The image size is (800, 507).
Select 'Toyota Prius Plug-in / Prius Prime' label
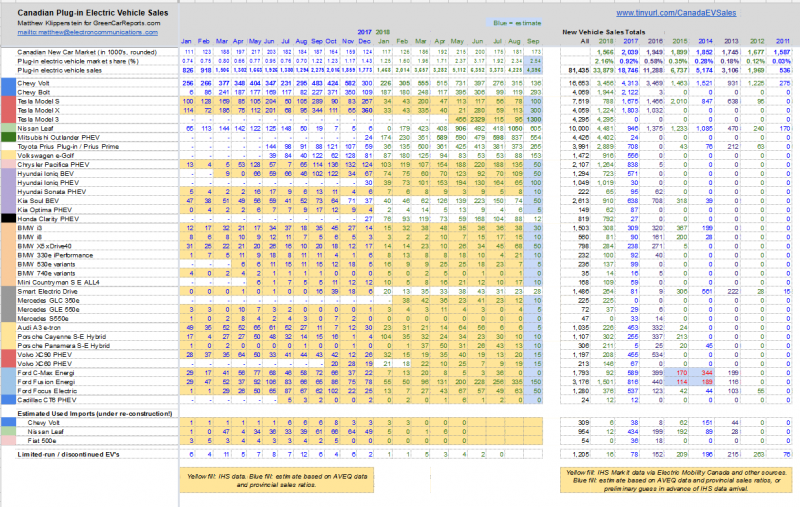click(68, 147)
